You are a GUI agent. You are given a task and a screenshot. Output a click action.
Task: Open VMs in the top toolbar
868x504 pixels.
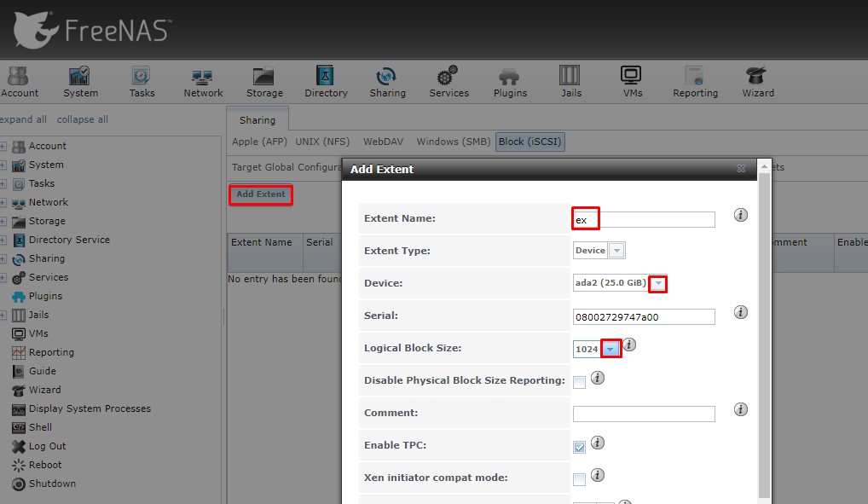pos(632,82)
